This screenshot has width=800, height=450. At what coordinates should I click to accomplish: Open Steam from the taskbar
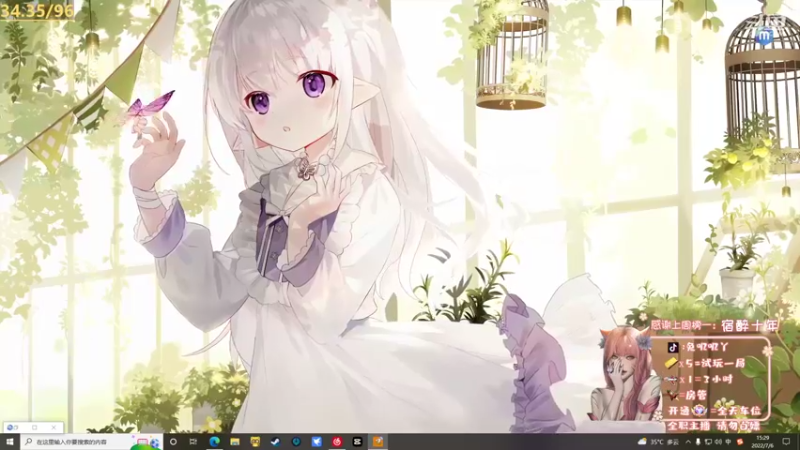coord(276,441)
